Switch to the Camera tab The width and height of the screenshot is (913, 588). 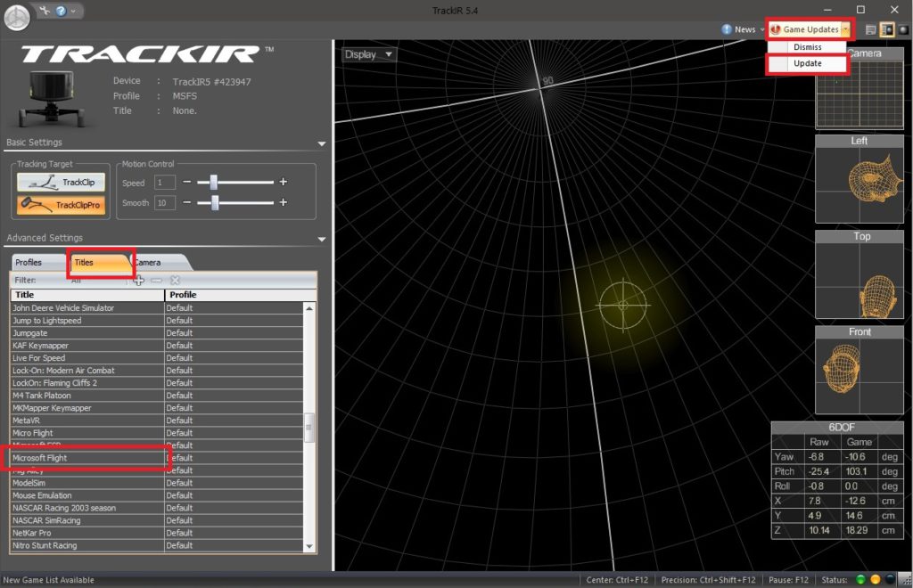[x=159, y=262]
